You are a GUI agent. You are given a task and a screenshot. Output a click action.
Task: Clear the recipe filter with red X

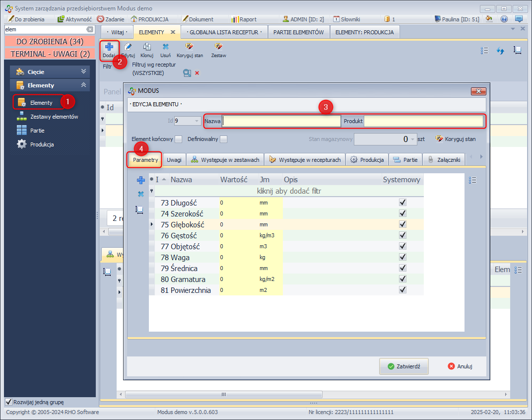point(197,73)
